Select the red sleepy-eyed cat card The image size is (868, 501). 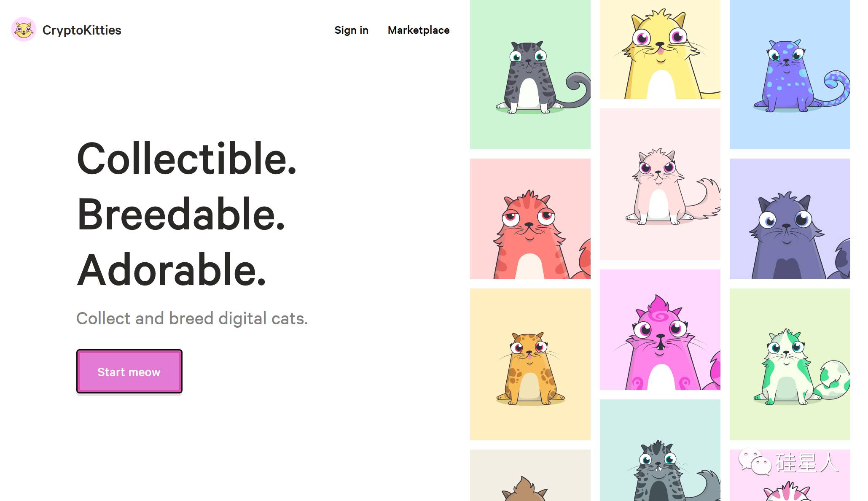(530, 219)
